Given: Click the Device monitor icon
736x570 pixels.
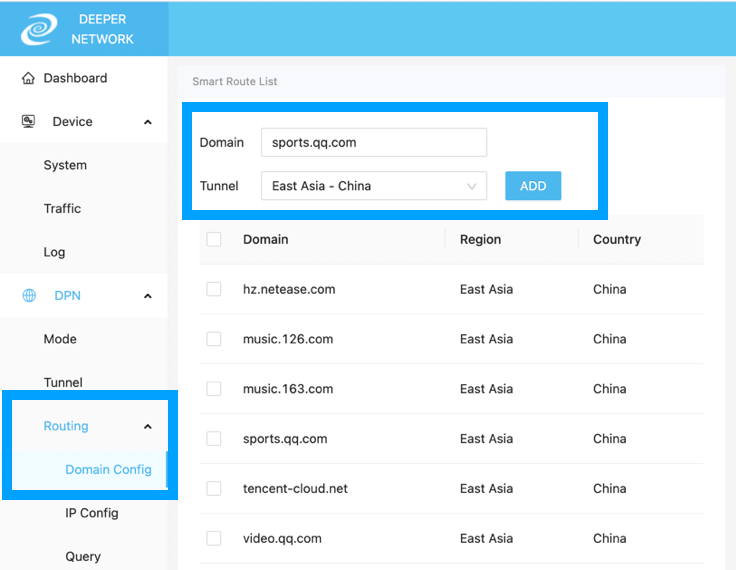Looking at the screenshot, I should point(28,122).
